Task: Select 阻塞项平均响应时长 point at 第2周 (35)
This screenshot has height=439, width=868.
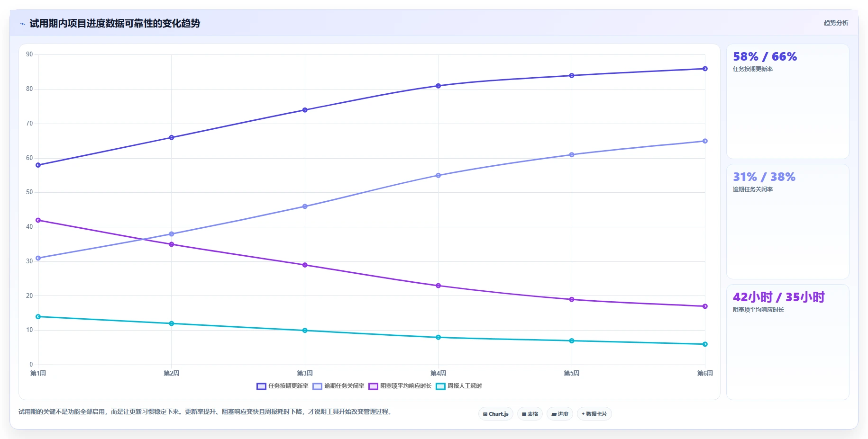Action: pyautogui.click(x=172, y=244)
